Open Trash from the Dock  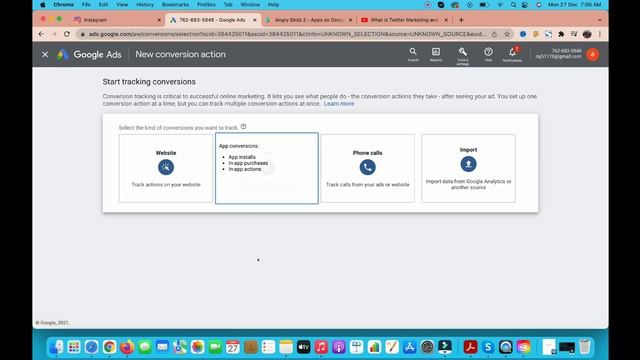(584, 347)
